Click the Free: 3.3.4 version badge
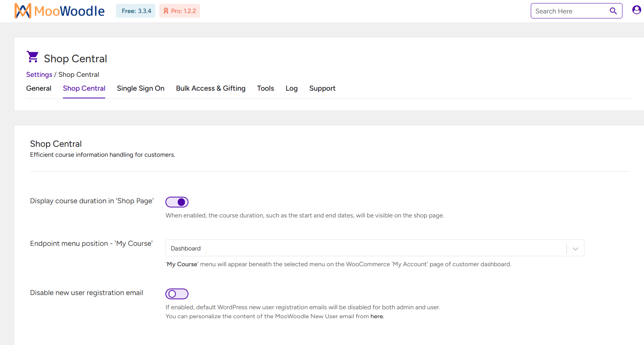 [136, 11]
